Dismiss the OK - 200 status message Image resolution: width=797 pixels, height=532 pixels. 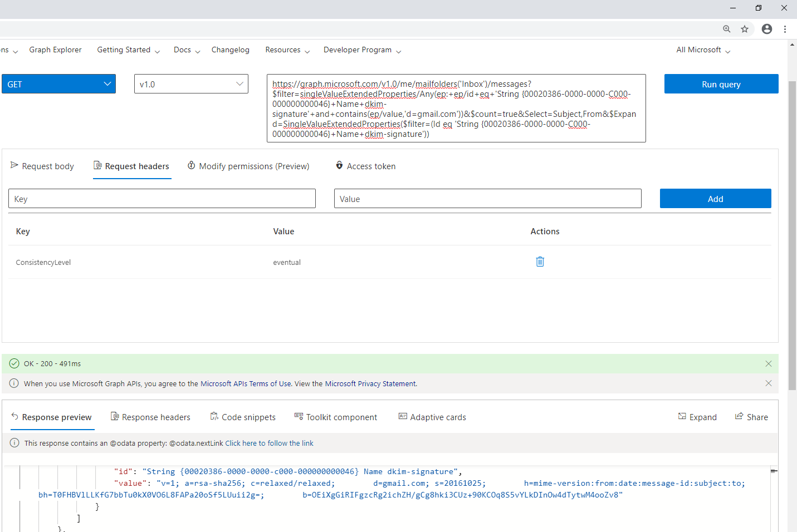[769, 364]
